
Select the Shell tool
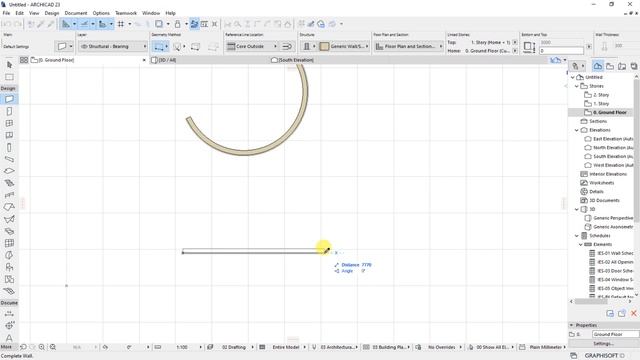tap(9, 219)
